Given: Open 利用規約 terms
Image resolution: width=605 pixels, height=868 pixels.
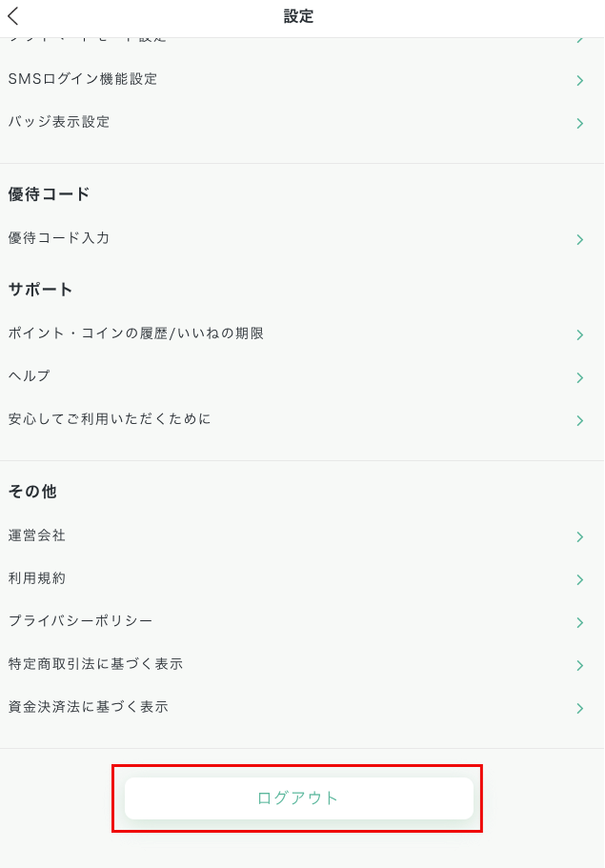Looking at the screenshot, I should [37, 578].
